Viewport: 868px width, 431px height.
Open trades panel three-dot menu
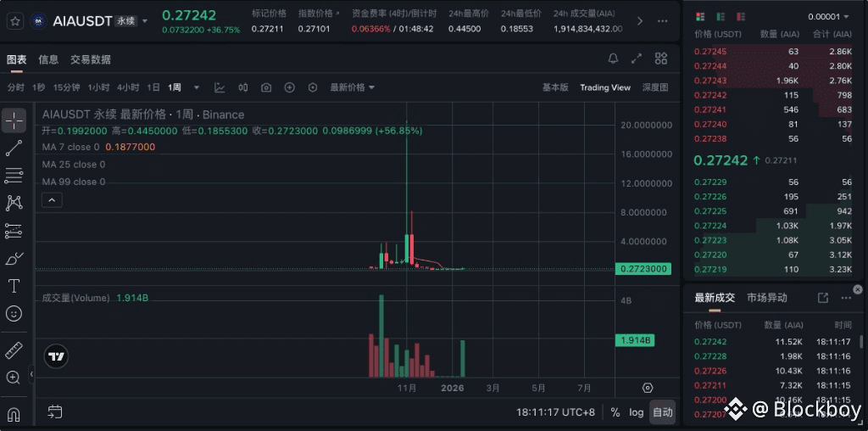pos(846,298)
